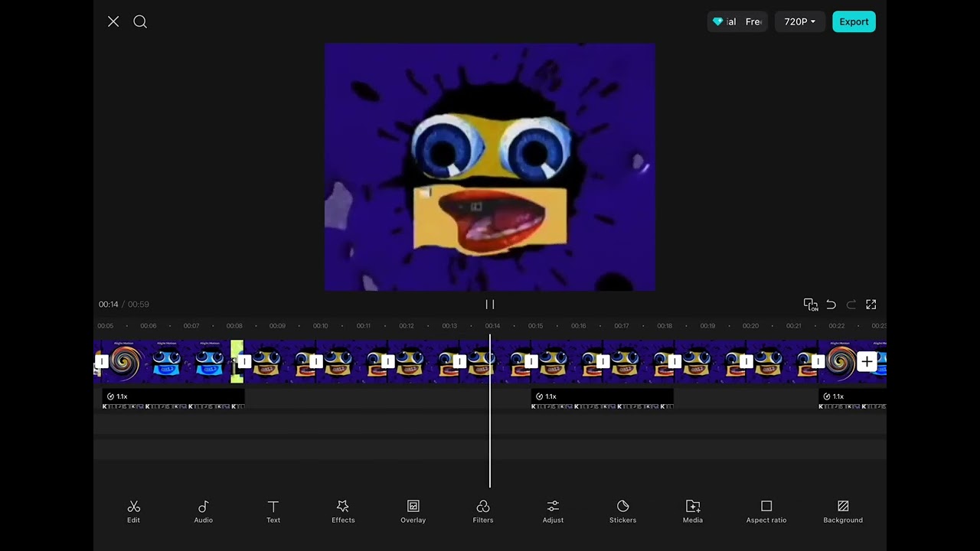This screenshot has height=551, width=980.
Task: Open the Aspect ratio tool
Action: point(766,511)
